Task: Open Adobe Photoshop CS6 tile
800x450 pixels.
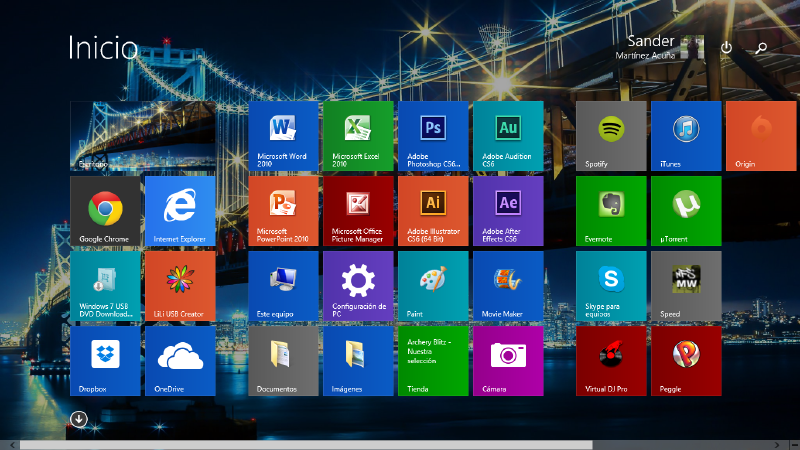Action: 433,136
